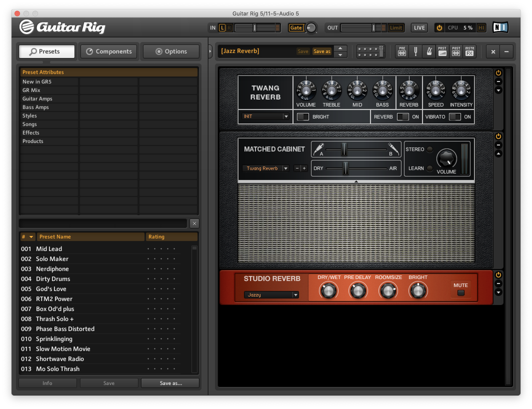Image resolution: width=532 pixels, height=409 pixels.
Task: Minimize the Studio Reverb module
Action: pos(498,283)
